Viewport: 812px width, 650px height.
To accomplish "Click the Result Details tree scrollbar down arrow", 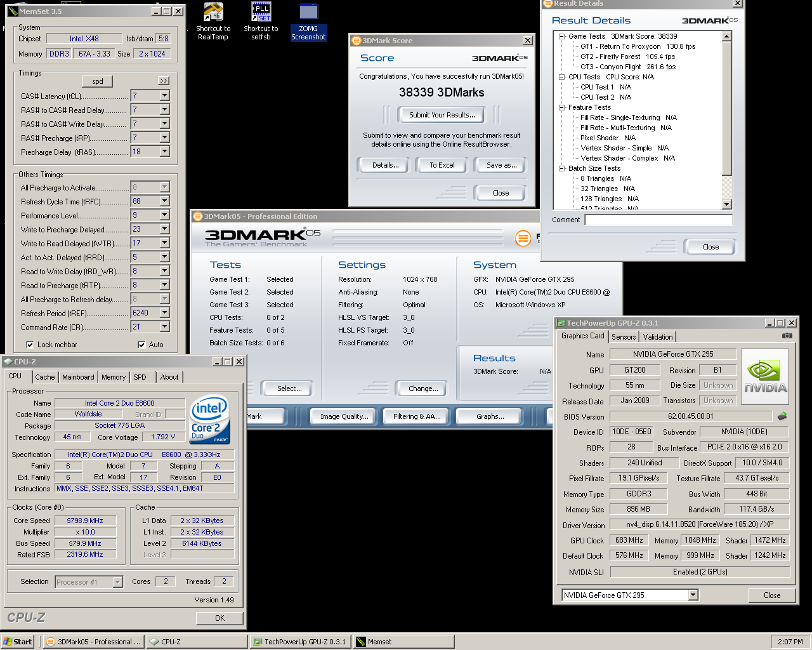I will pos(727,204).
